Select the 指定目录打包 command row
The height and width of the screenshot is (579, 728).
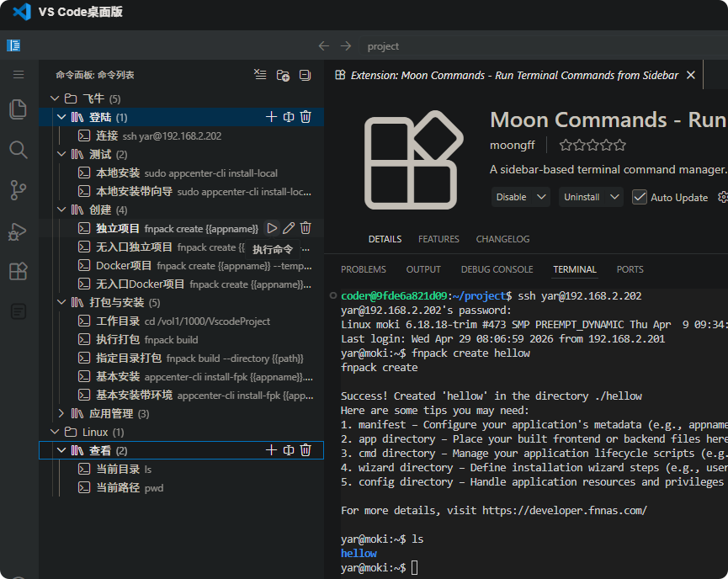tap(182, 358)
